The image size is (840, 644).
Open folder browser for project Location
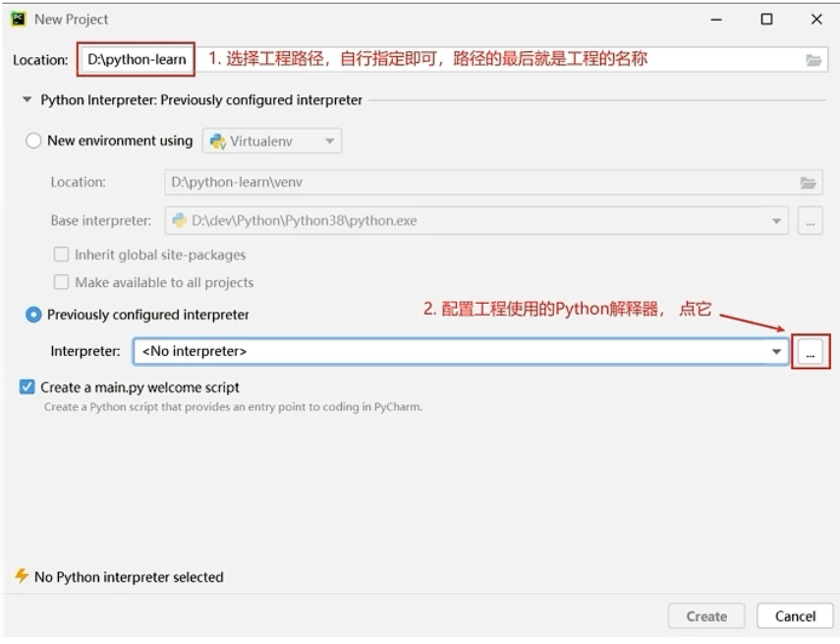coord(812,60)
